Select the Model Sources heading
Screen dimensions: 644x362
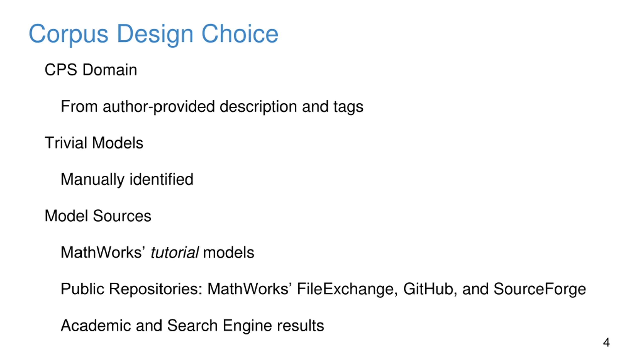click(98, 216)
